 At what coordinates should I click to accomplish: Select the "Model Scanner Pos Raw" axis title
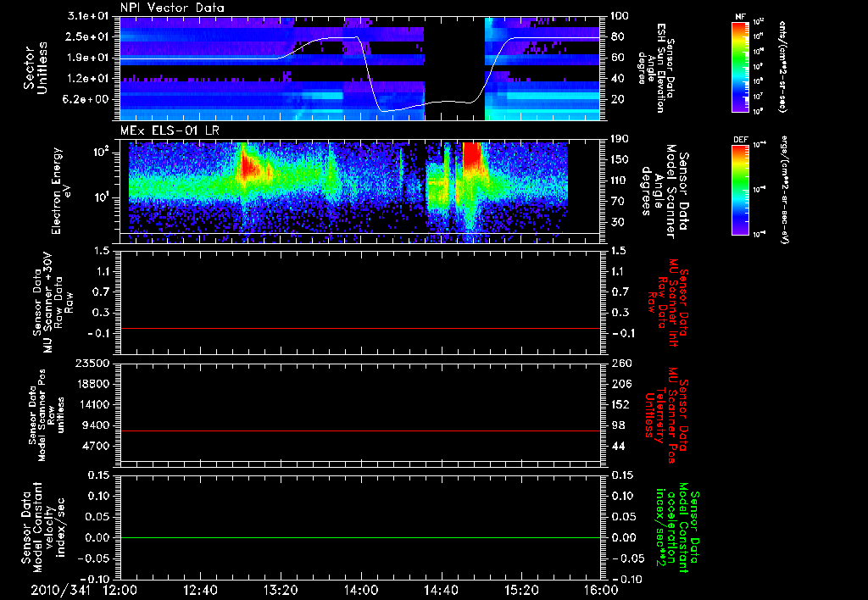pos(47,415)
